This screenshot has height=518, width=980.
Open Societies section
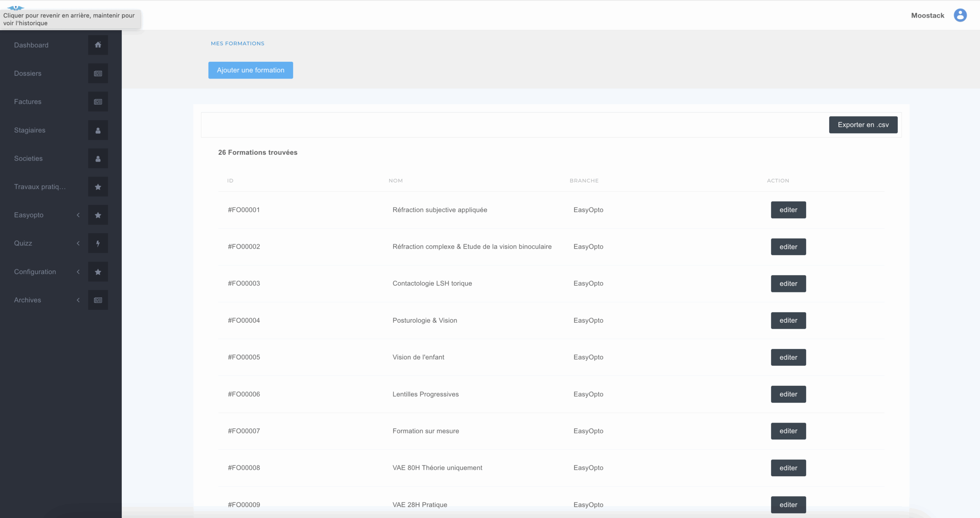pyautogui.click(x=28, y=158)
